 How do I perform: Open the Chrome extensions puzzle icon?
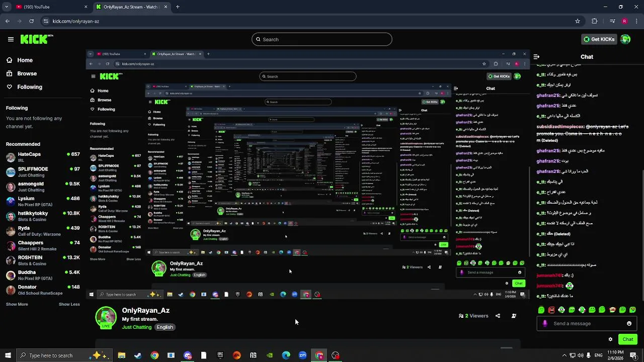(x=595, y=21)
